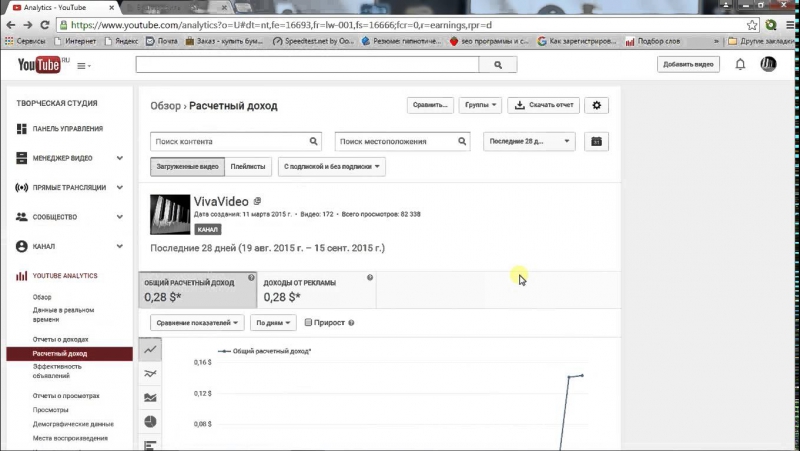Open the Группы dropdown
800x451 pixels.
pos(480,105)
